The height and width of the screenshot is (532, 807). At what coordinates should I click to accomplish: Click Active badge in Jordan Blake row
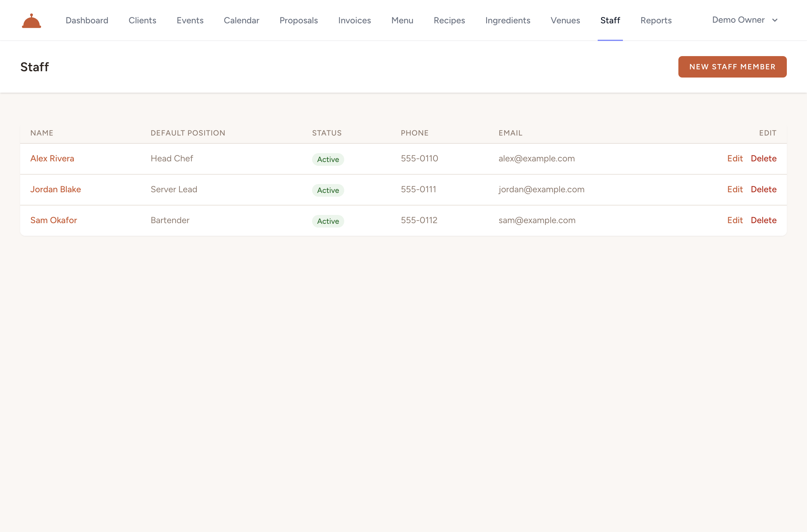tap(328, 190)
